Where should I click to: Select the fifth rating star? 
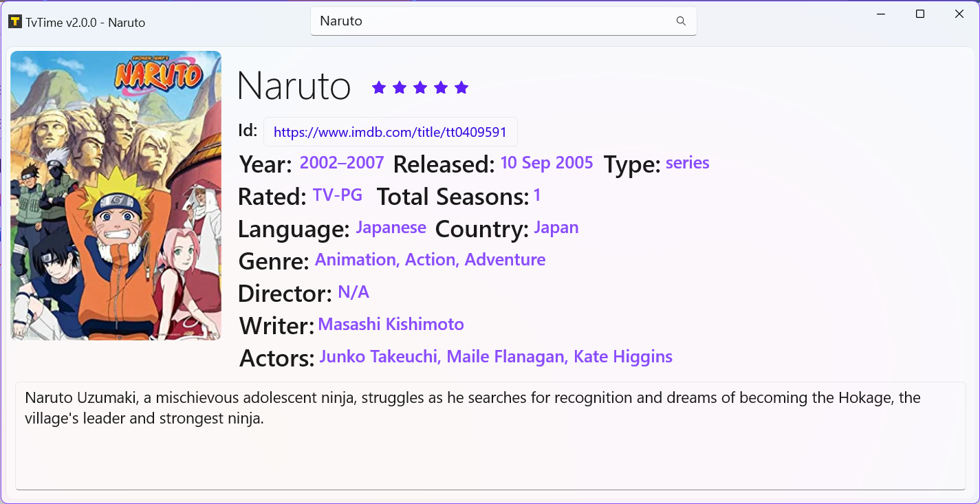pos(461,87)
